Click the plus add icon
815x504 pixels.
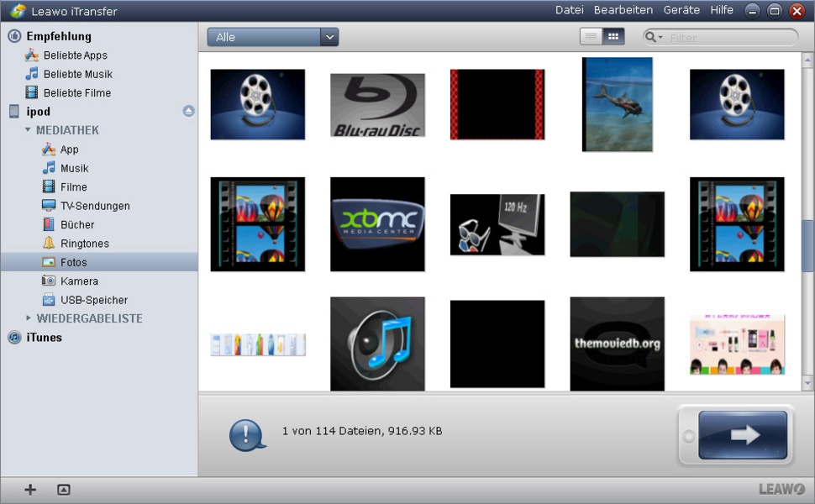30,490
